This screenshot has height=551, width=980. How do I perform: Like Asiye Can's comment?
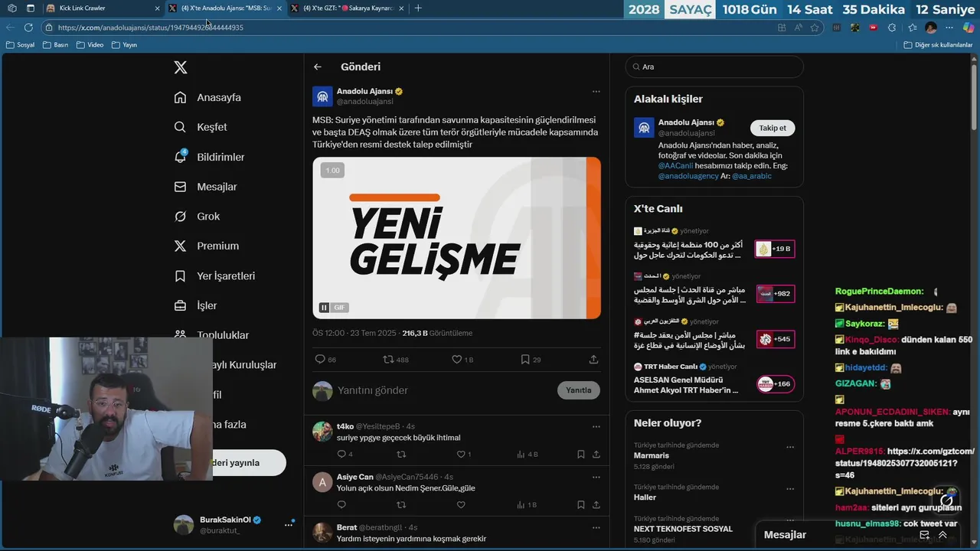(x=461, y=505)
